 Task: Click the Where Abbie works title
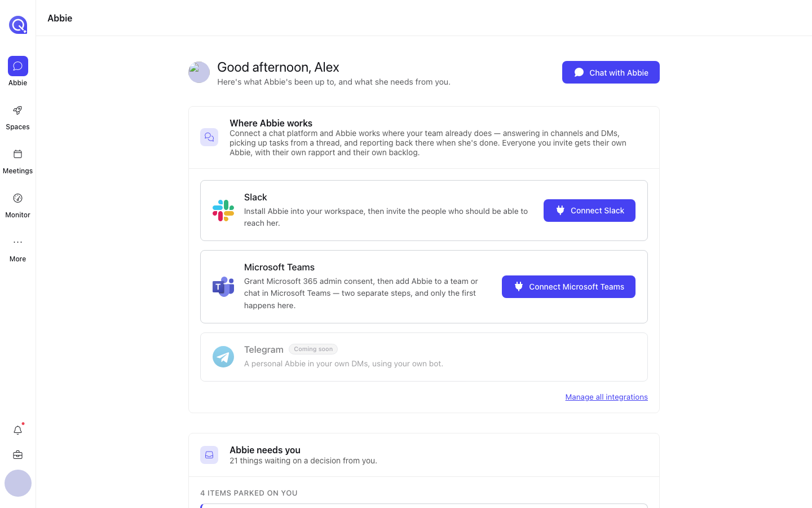(271, 123)
